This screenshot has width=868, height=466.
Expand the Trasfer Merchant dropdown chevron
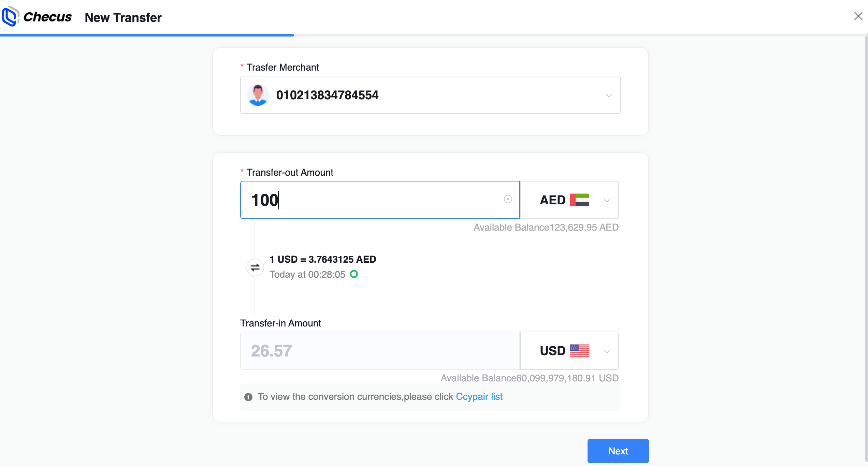[x=609, y=95]
